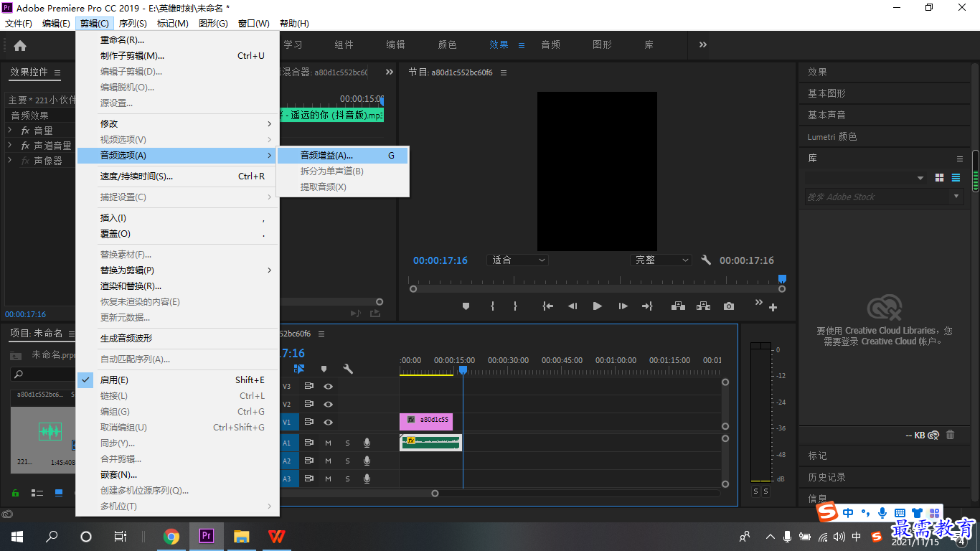Go to Out point in Program monitor

647,306
